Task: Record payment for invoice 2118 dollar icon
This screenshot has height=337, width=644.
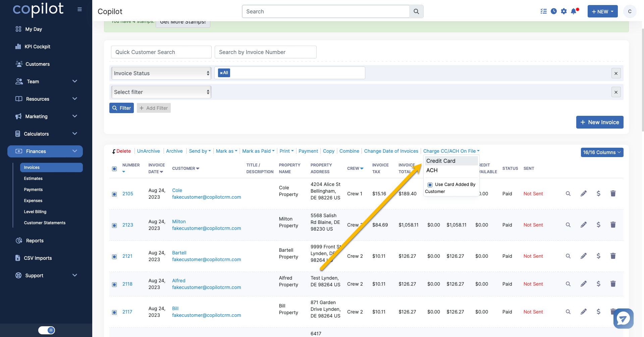Action: click(x=598, y=284)
